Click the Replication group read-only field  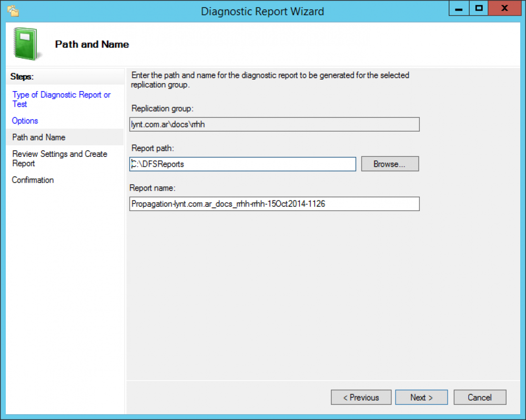tap(274, 124)
